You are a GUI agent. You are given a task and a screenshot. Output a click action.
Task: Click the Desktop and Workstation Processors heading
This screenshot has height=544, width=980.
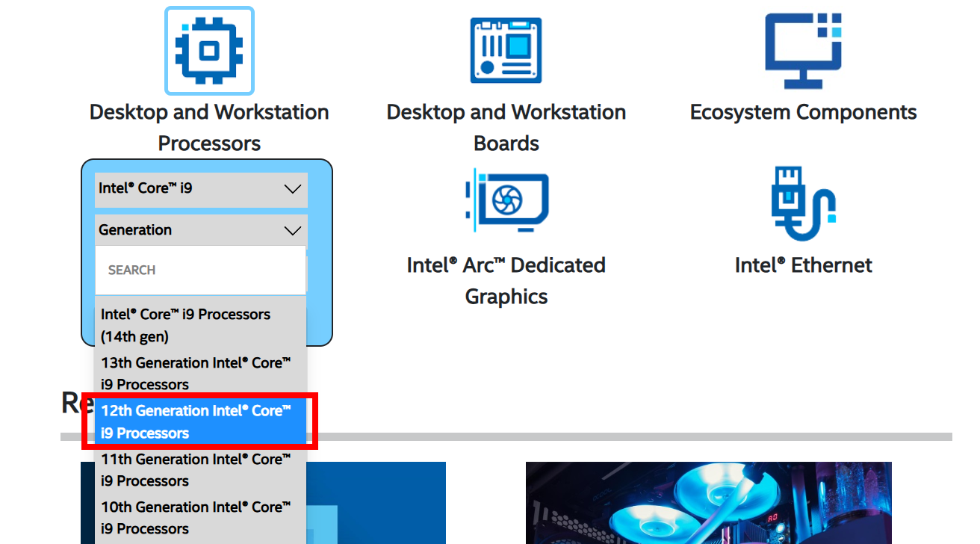(x=209, y=128)
